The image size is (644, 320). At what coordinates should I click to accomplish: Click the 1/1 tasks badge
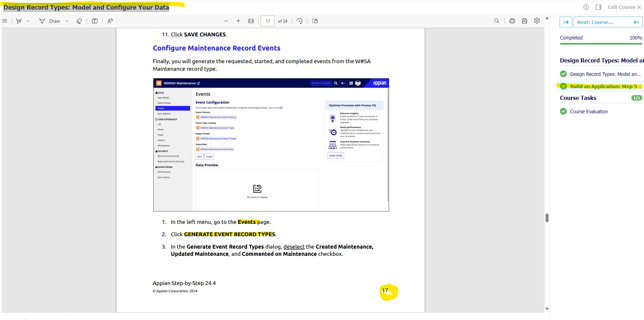point(636,98)
